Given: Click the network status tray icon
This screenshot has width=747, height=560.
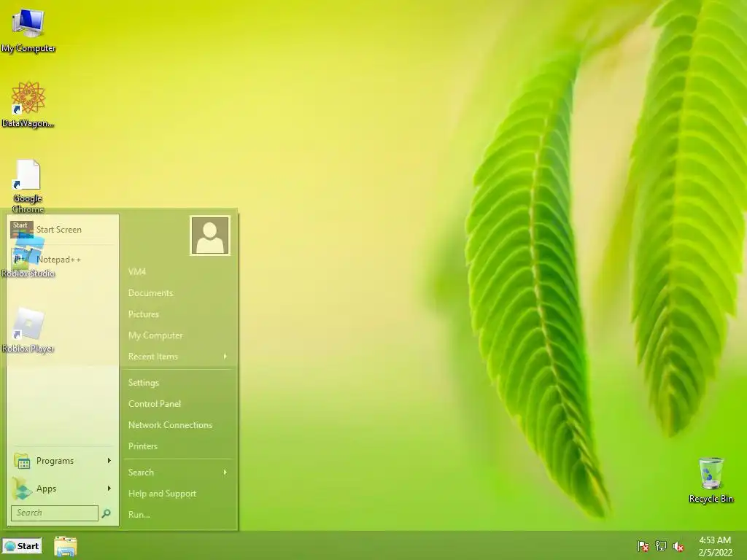Looking at the screenshot, I should pos(661,546).
